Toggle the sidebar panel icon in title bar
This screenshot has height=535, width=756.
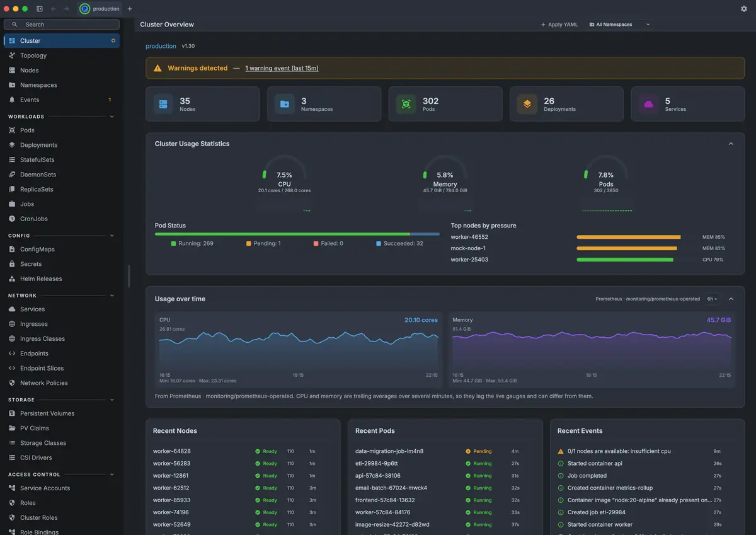pyautogui.click(x=40, y=9)
